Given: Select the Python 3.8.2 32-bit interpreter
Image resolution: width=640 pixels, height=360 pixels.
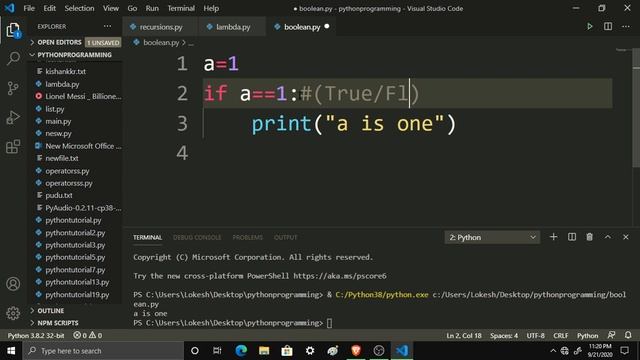Looking at the screenshot, I should (x=36, y=336).
